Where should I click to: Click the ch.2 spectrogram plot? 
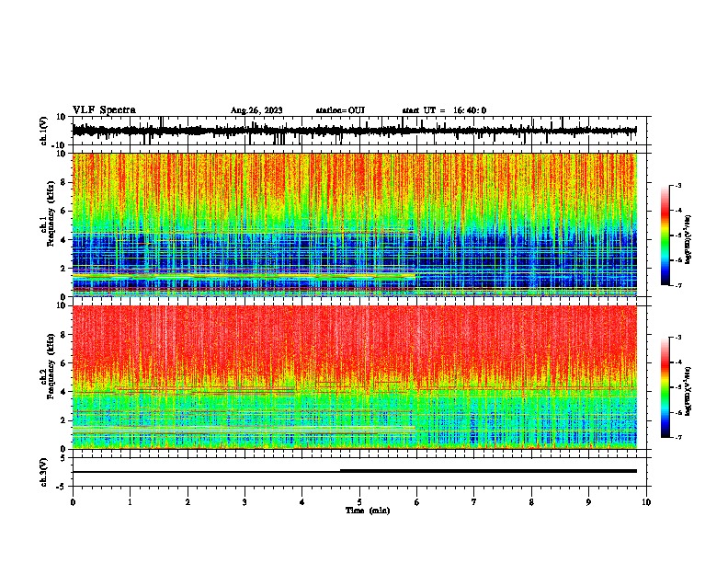[x=355, y=377]
